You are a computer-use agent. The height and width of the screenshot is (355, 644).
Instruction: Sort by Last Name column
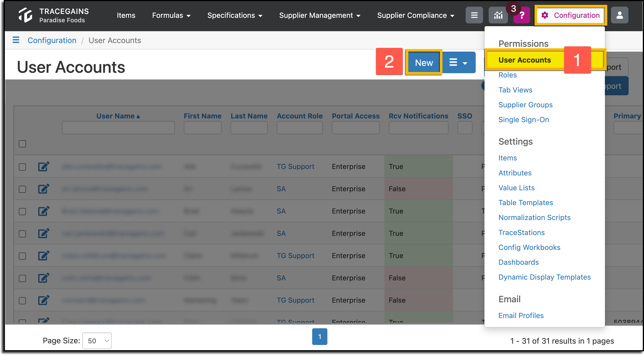[x=249, y=116]
